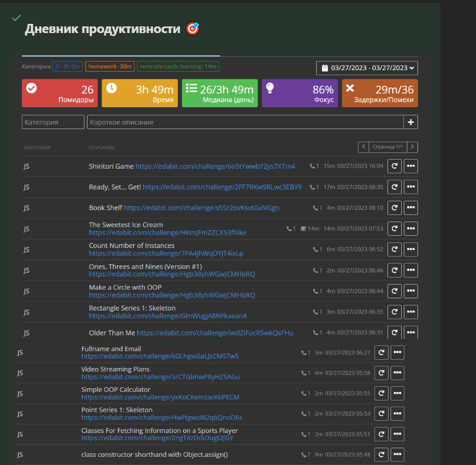Screen dimensions: 476x465
Task: Go to the next page of entries
Action: 413,147
